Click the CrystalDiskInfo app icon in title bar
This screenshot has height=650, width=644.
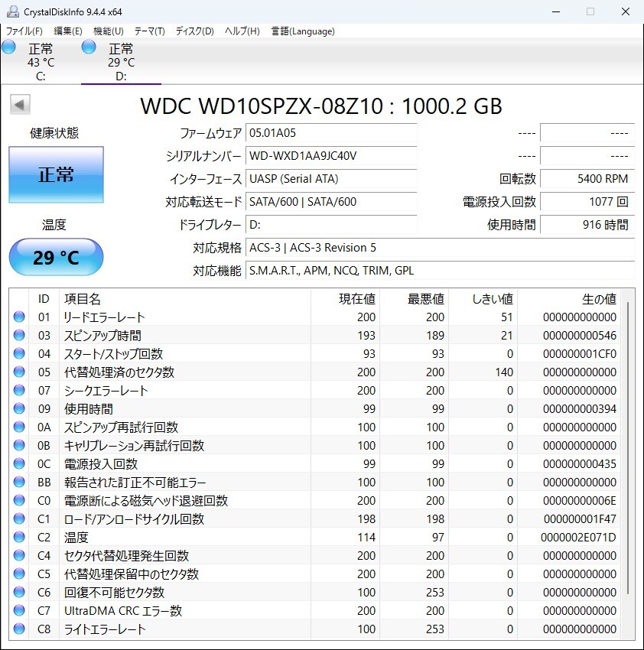click(13, 11)
